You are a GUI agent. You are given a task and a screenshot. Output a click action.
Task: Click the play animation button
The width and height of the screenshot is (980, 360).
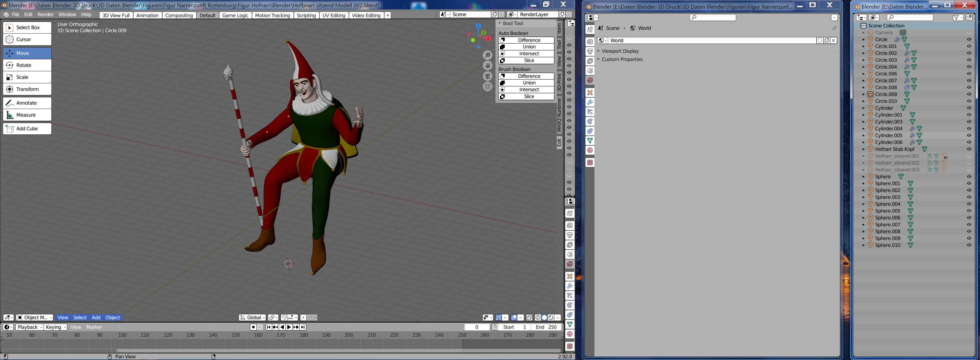point(289,327)
